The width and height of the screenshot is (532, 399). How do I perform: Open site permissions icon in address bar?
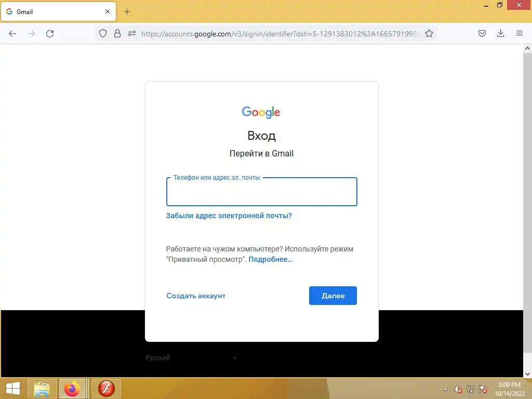coord(132,33)
